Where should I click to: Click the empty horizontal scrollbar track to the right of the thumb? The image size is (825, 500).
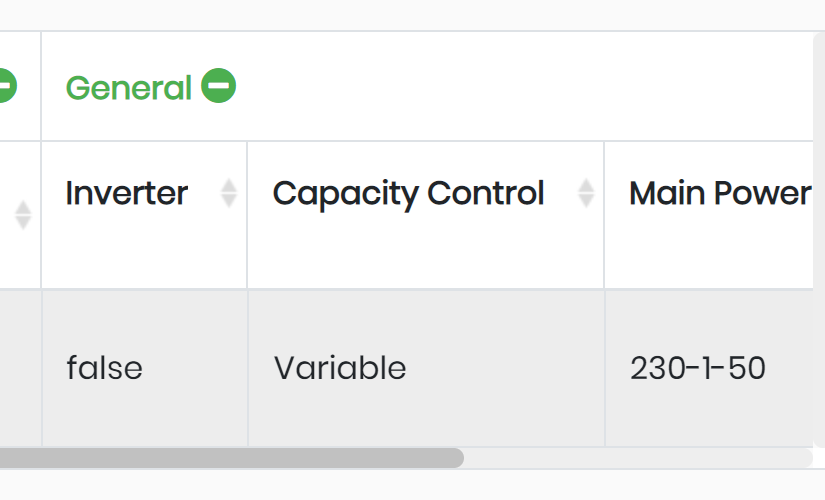click(x=638, y=458)
